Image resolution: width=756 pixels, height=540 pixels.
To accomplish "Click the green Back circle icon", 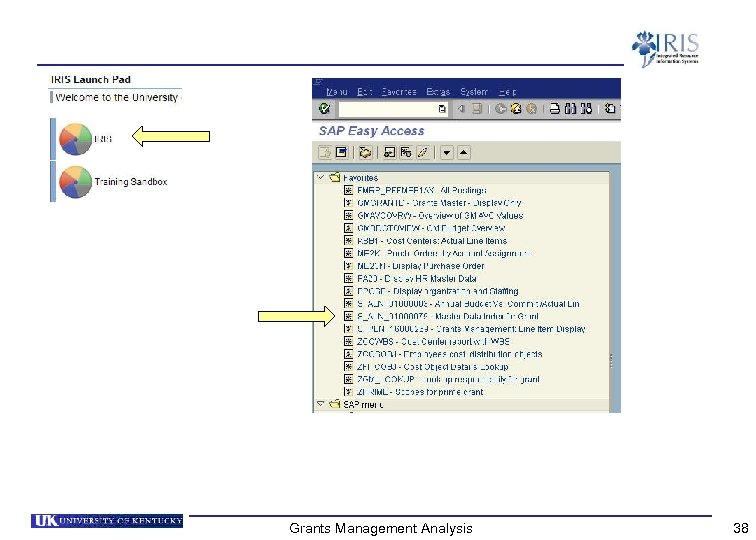I will point(500,108).
